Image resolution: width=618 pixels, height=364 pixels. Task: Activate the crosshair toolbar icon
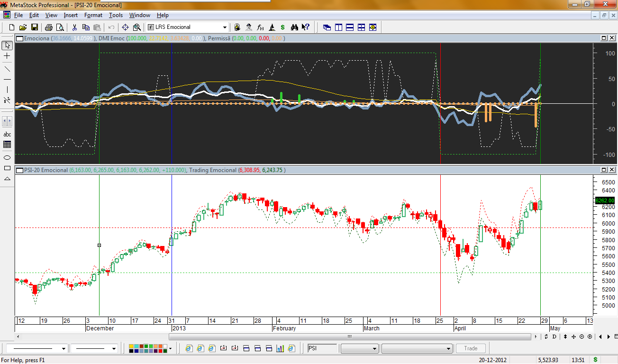pos(126,27)
